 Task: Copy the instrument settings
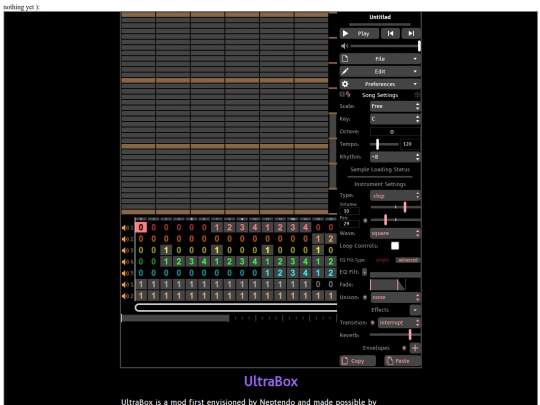[x=357, y=361]
